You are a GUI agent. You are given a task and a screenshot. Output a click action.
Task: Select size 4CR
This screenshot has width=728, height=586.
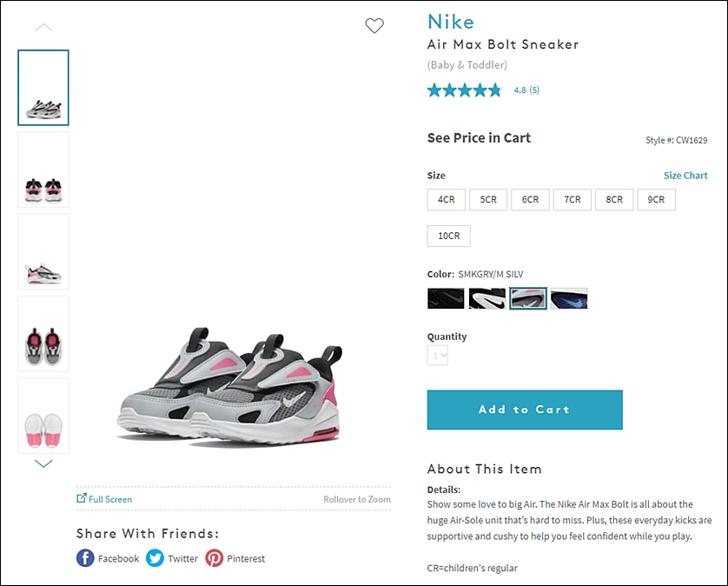447,199
